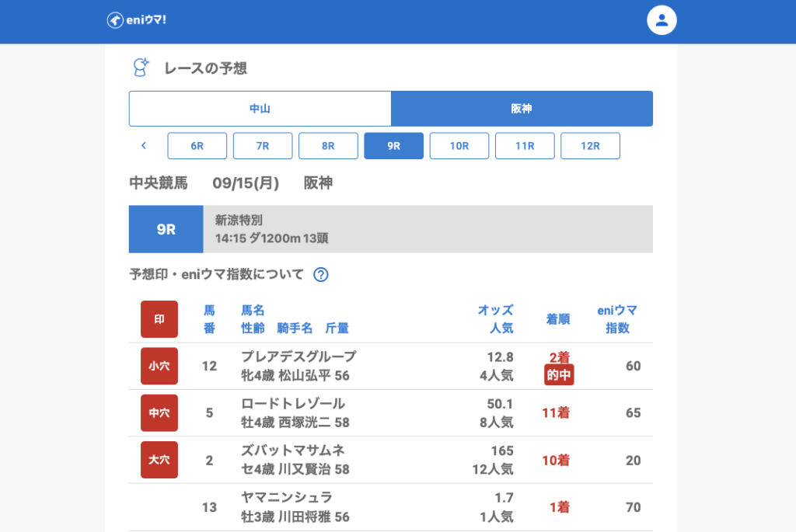The image size is (796, 532).
Task: Switch to the 中山 racecourse tab
Action: pos(260,109)
